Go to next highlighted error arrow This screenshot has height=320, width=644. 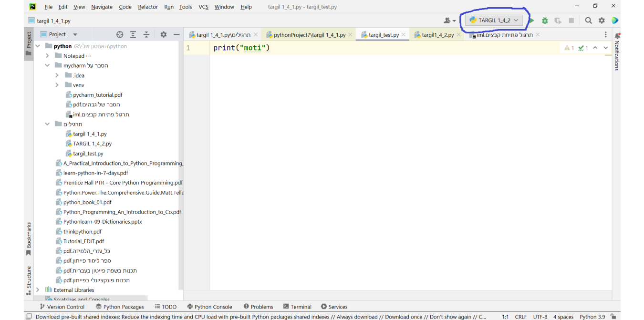pos(606,48)
